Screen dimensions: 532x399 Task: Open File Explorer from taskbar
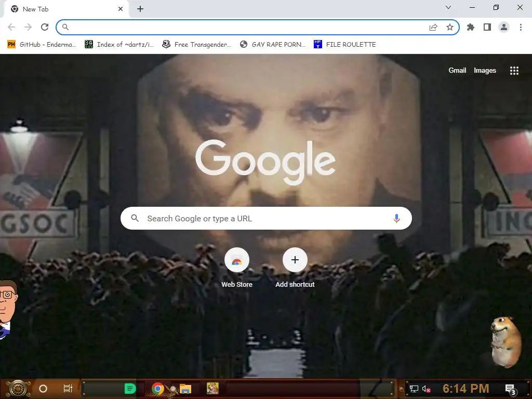(x=185, y=389)
